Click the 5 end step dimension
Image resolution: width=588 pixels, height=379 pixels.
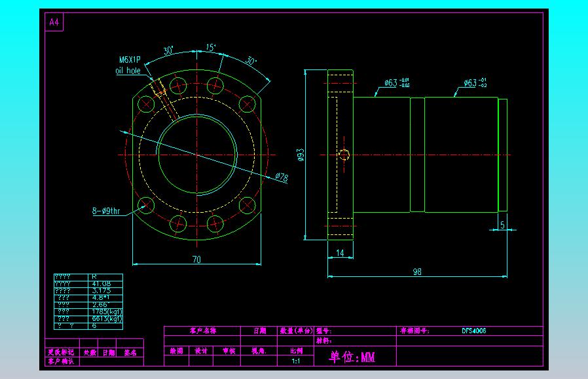click(x=502, y=225)
